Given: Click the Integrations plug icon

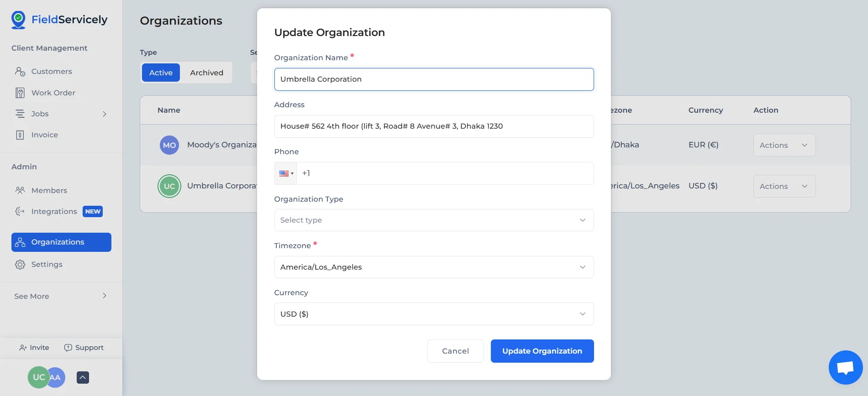Looking at the screenshot, I should (x=20, y=211).
